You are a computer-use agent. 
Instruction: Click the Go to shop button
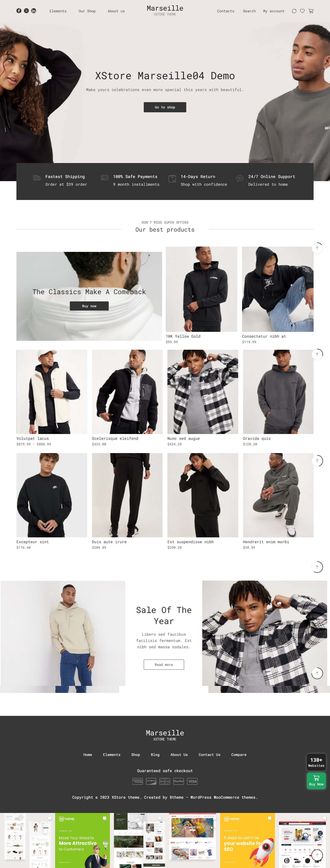point(165,107)
